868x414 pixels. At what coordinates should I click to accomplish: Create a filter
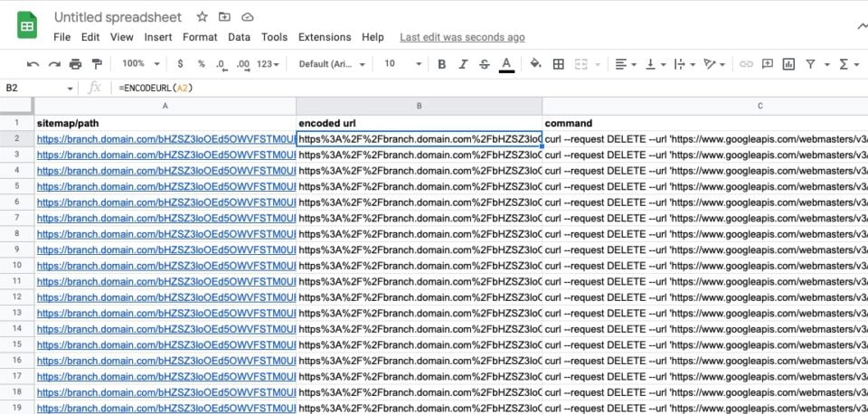click(810, 64)
